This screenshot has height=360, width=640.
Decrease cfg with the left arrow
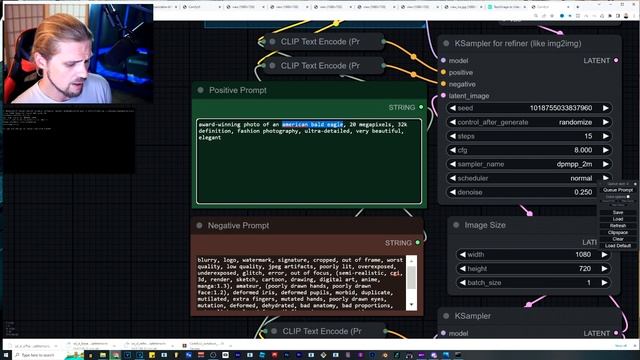click(x=453, y=150)
